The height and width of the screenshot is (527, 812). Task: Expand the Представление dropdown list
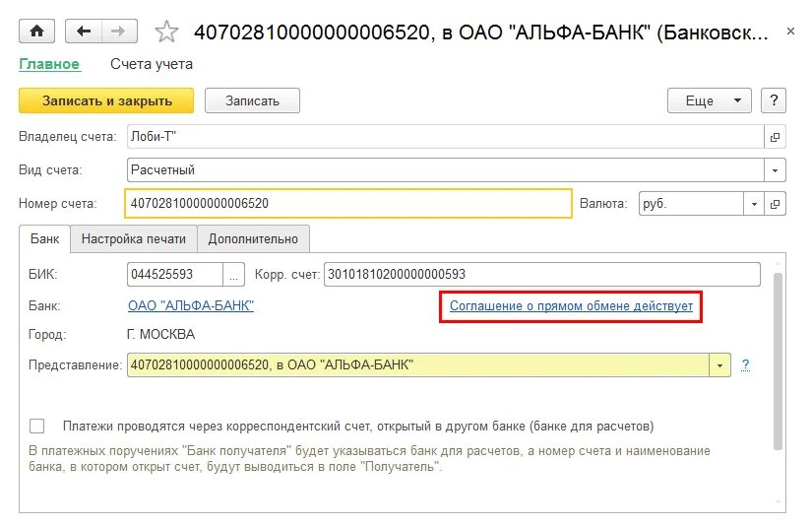[x=719, y=365]
